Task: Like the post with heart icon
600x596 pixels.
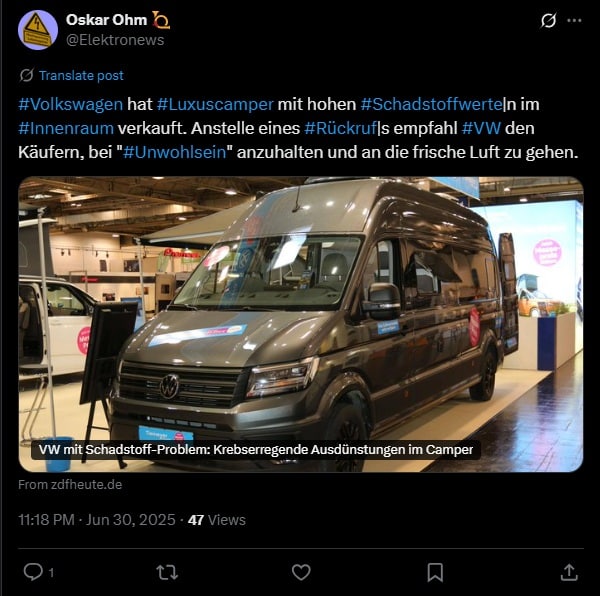Action: [301, 572]
